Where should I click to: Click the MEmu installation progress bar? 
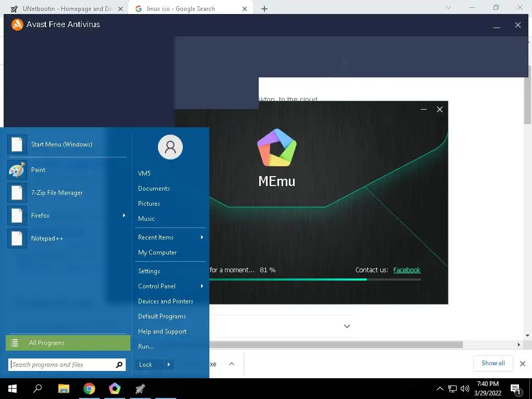click(315, 280)
